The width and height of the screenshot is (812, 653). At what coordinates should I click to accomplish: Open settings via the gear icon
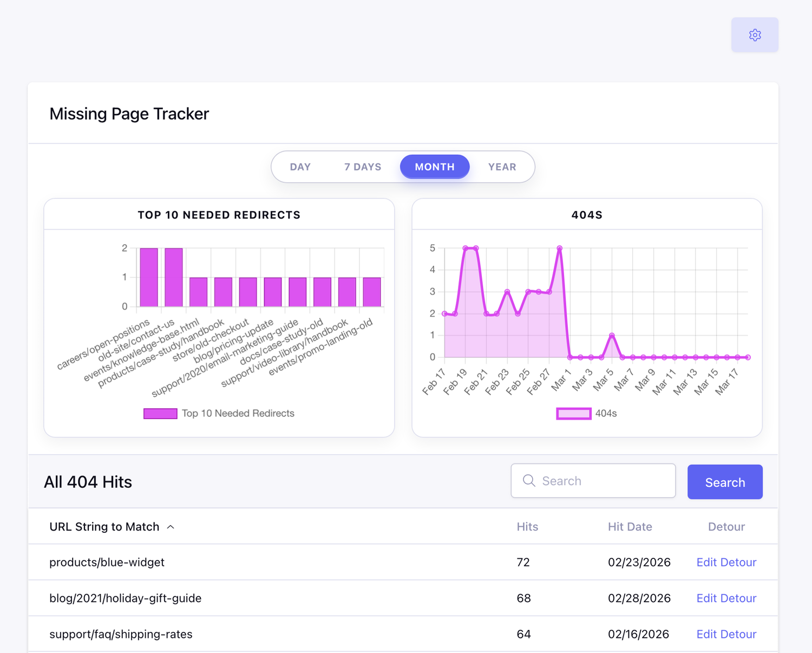point(755,35)
